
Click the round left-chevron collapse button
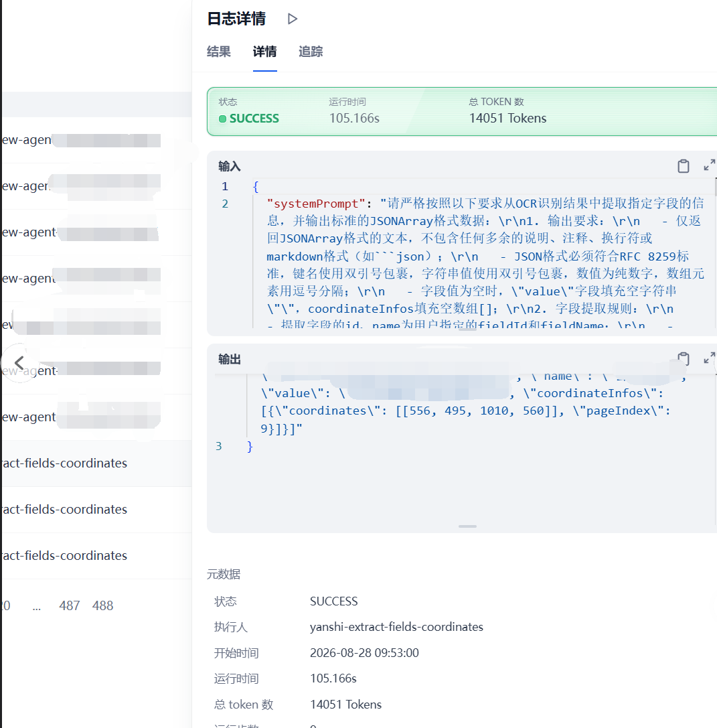(x=19, y=362)
